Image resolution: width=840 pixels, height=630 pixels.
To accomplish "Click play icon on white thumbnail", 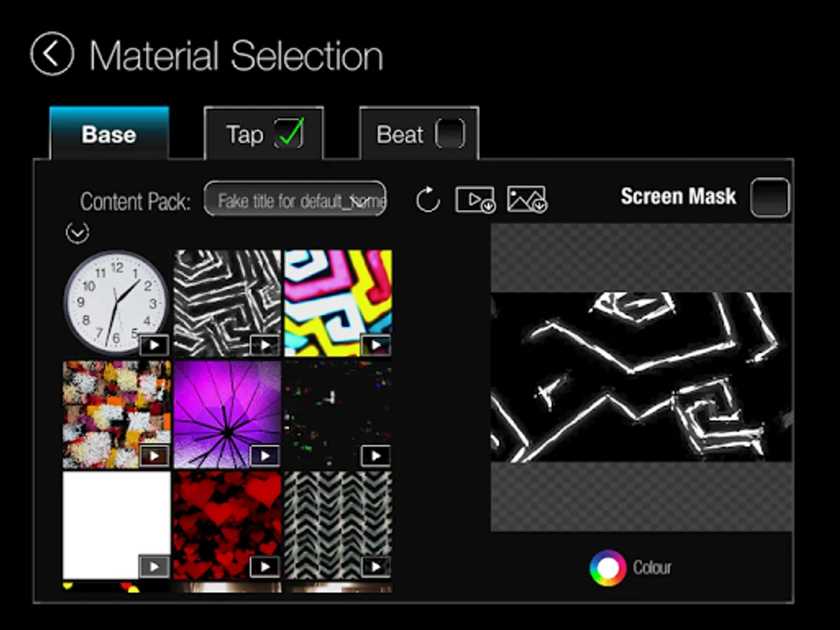I will [154, 566].
